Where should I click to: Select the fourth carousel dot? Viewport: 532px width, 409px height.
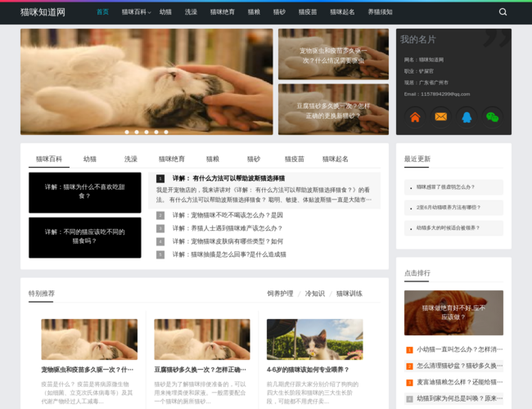156,132
